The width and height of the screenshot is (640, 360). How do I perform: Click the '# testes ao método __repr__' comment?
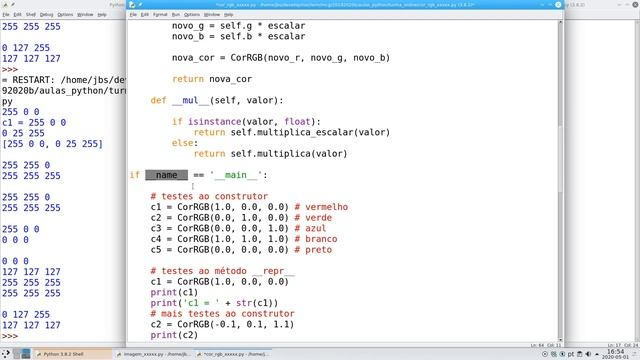222,271
